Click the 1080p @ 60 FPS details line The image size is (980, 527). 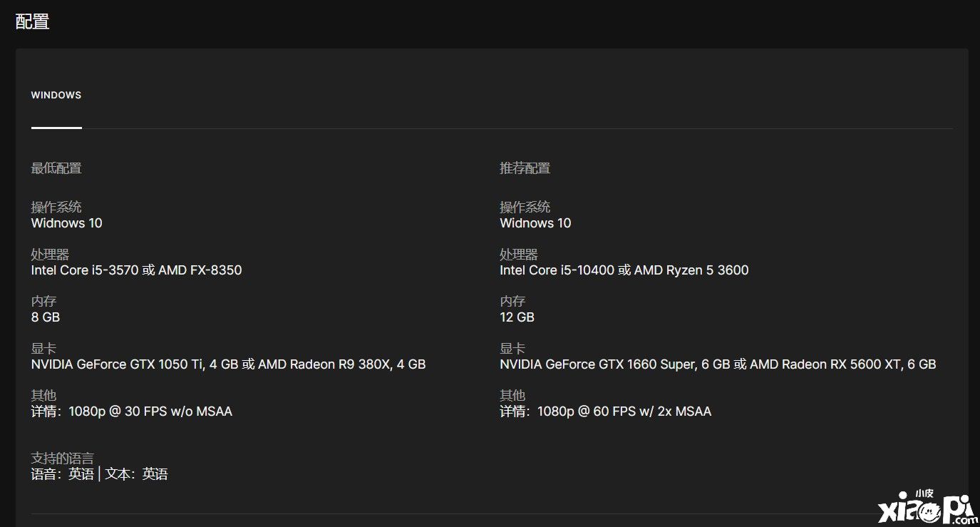(605, 411)
